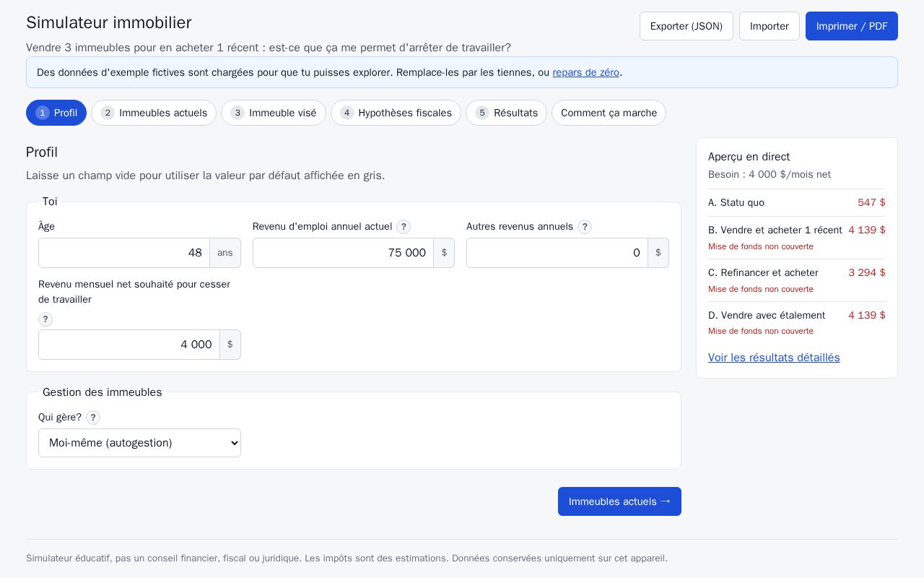The width and height of the screenshot is (924, 578).
Task: Open the Résultats tab
Action: coord(506,113)
